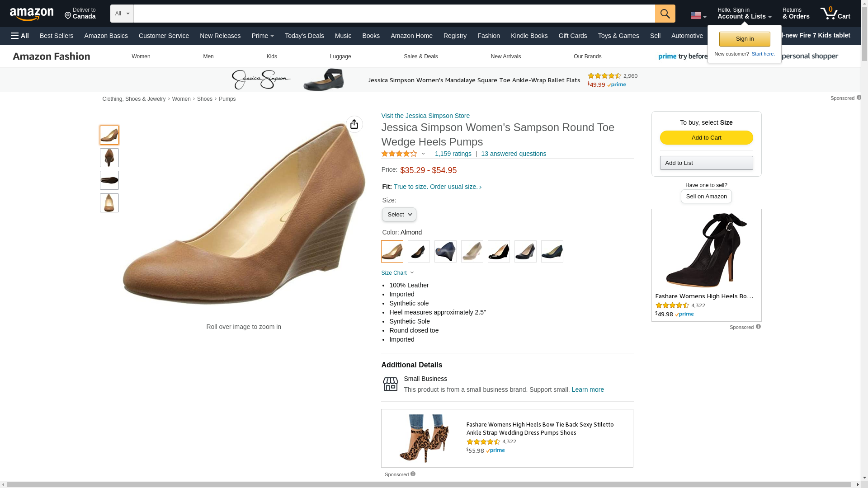Select the Almond color swatch

392,251
